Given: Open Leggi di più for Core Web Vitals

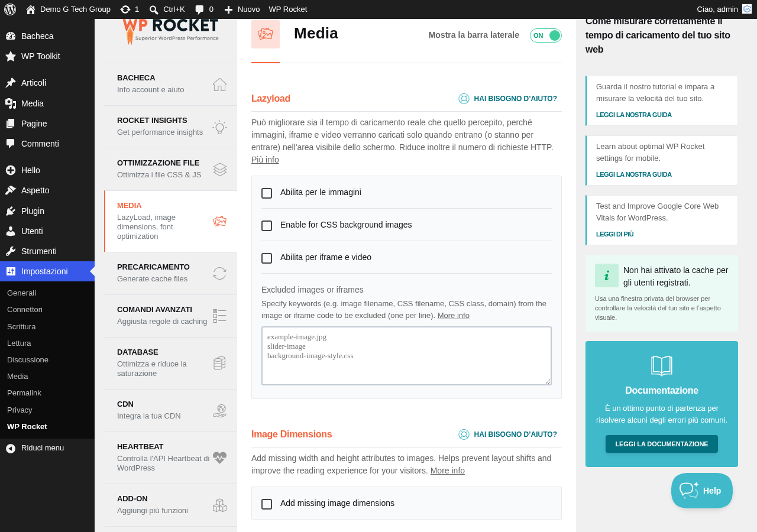Looking at the screenshot, I should (615, 234).
